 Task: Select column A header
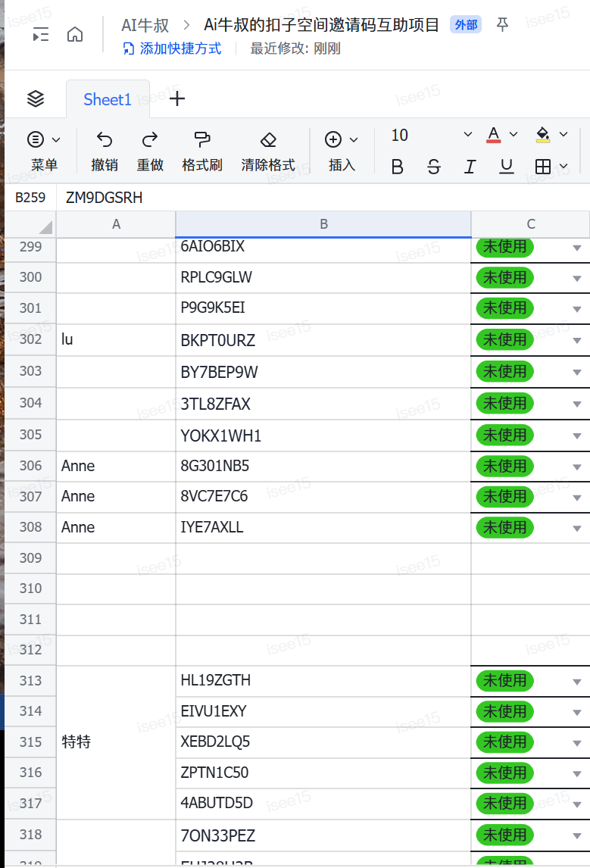tap(116, 224)
